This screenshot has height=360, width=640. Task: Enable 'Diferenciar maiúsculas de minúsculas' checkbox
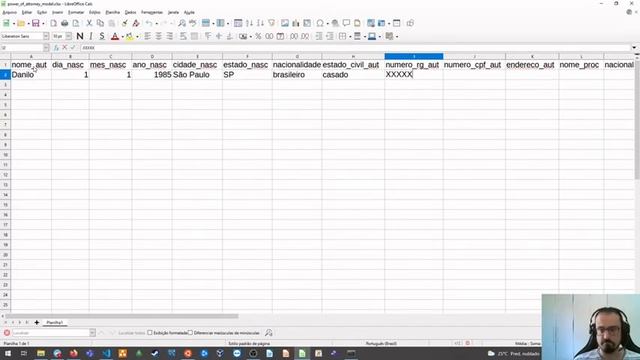click(190, 333)
